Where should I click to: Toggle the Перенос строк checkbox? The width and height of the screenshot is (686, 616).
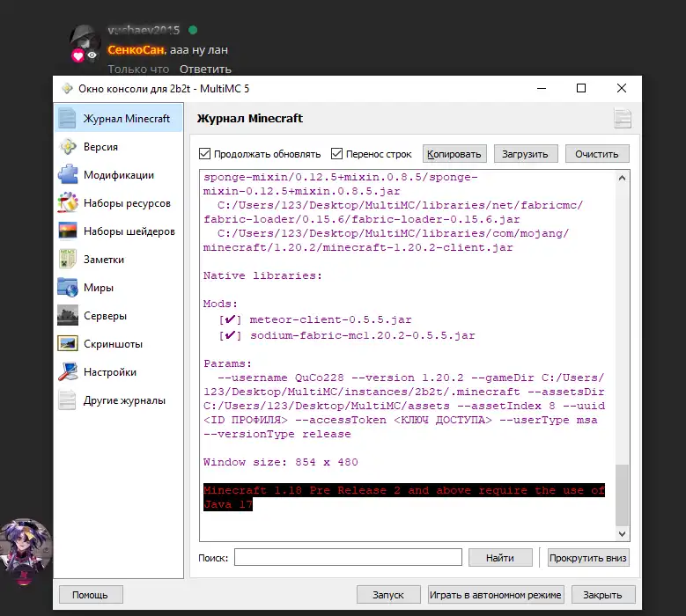[336, 153]
